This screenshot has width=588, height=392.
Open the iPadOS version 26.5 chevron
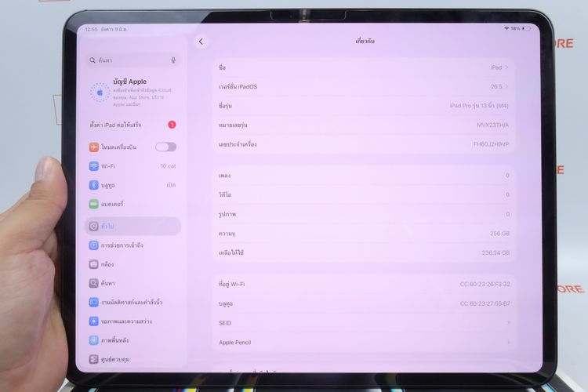tap(506, 87)
